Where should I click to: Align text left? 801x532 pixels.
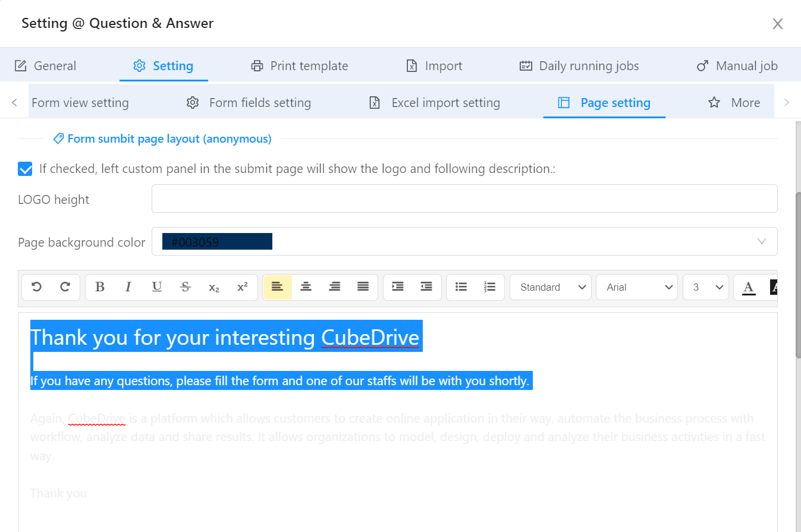pyautogui.click(x=277, y=287)
